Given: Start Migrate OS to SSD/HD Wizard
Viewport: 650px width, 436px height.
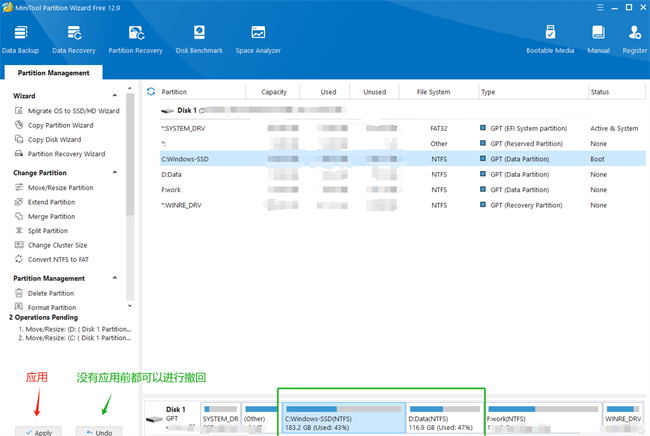Looking at the screenshot, I should (x=73, y=111).
